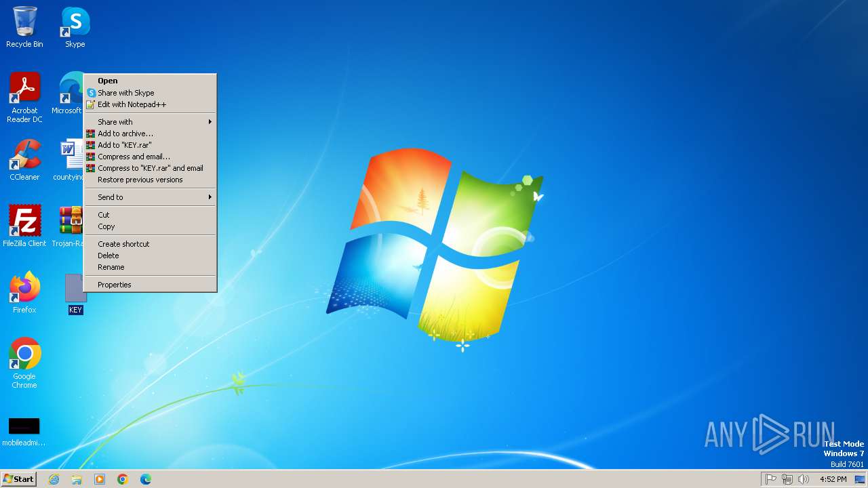Choose Delete from the context menu

150,256
